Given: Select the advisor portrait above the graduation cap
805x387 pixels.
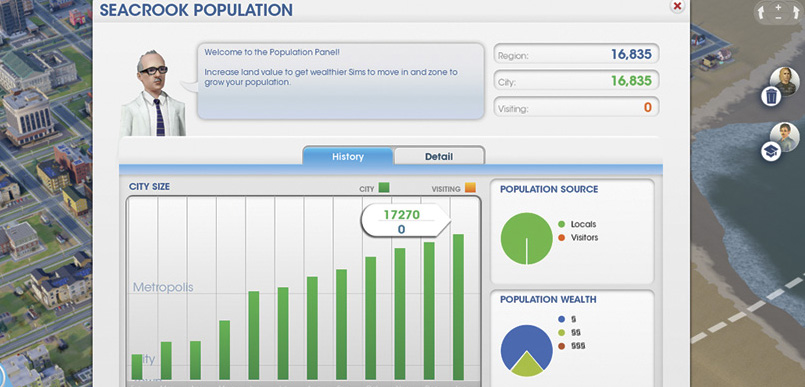Looking at the screenshot, I should pos(784,137).
